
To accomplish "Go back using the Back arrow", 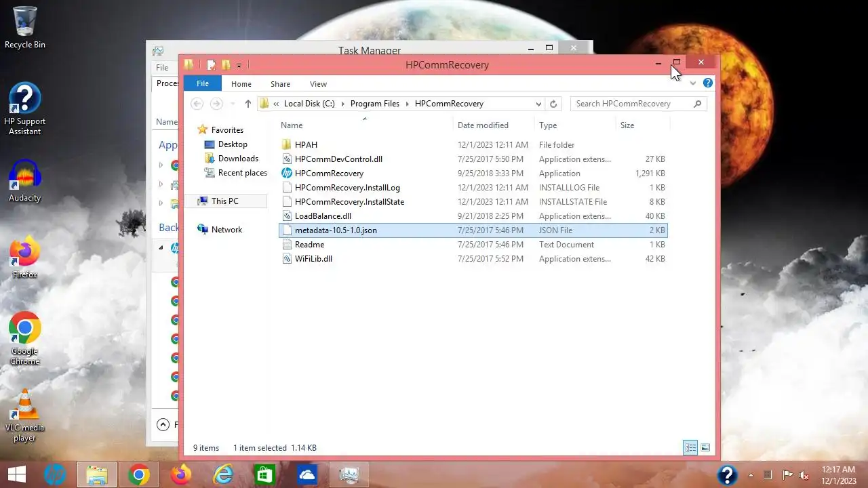I will (197, 104).
